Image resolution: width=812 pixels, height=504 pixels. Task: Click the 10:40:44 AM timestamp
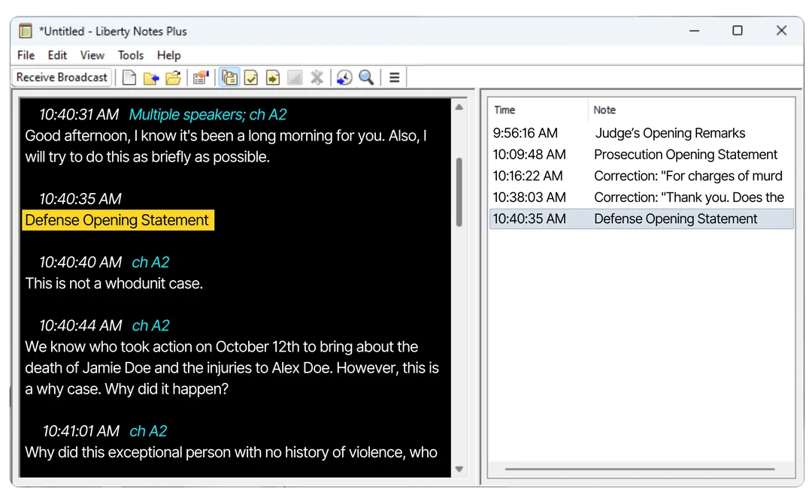pos(80,325)
